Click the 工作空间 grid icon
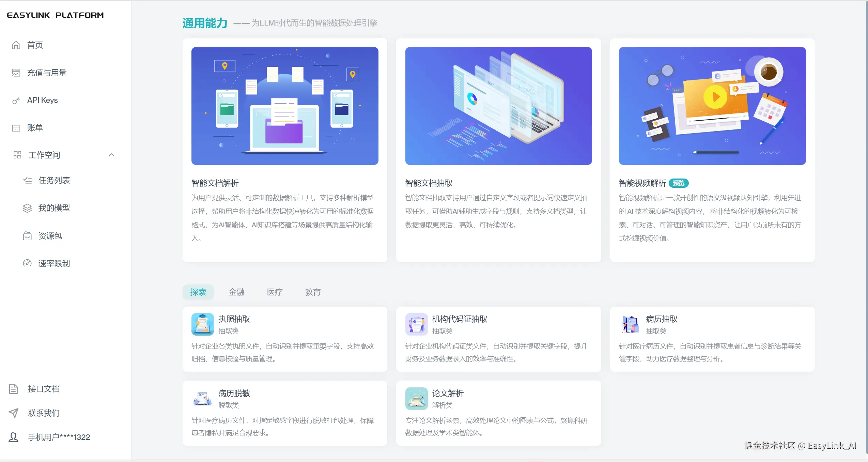Image resolution: width=868 pixels, height=462 pixels. [x=17, y=155]
